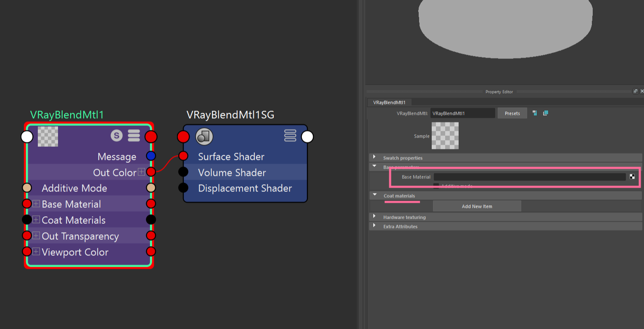644x329 pixels.
Task: Toggle solo icon on VRayBlendMtl1 node
Action: tap(116, 135)
